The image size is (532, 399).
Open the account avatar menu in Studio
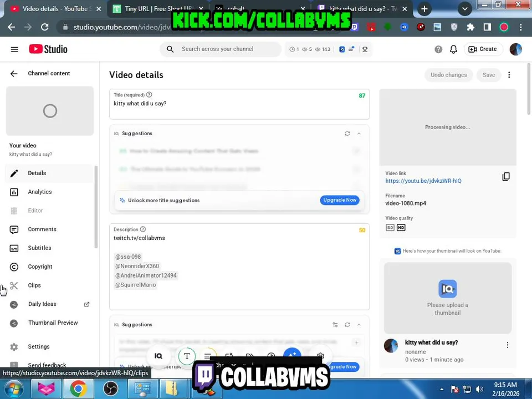516,49
